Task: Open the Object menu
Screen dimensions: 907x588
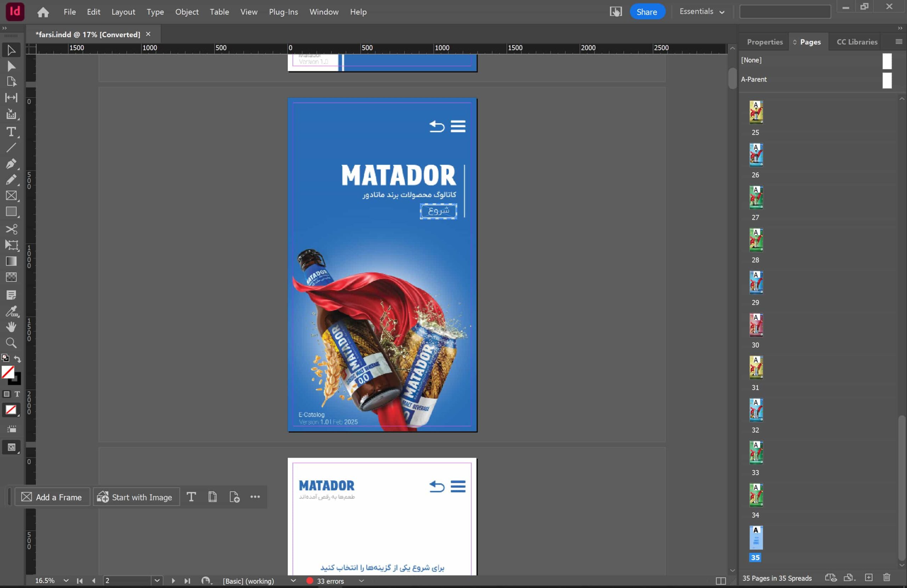Action: click(187, 12)
